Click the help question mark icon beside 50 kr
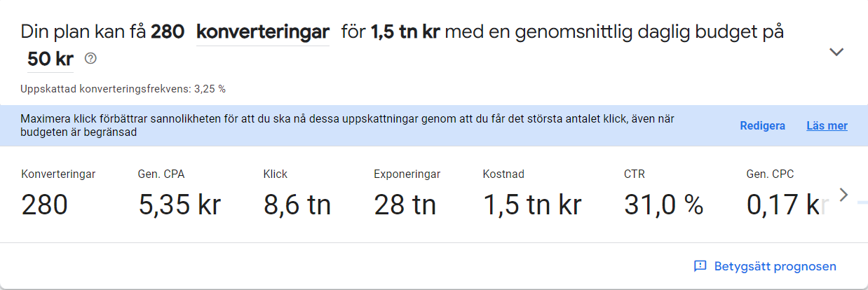This screenshot has height=290, width=868. pos(90,59)
